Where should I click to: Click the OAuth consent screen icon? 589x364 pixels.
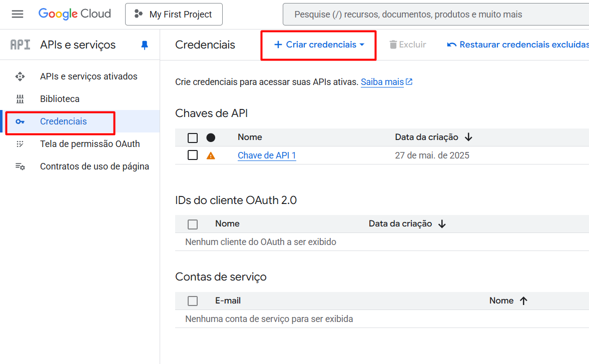click(20, 144)
